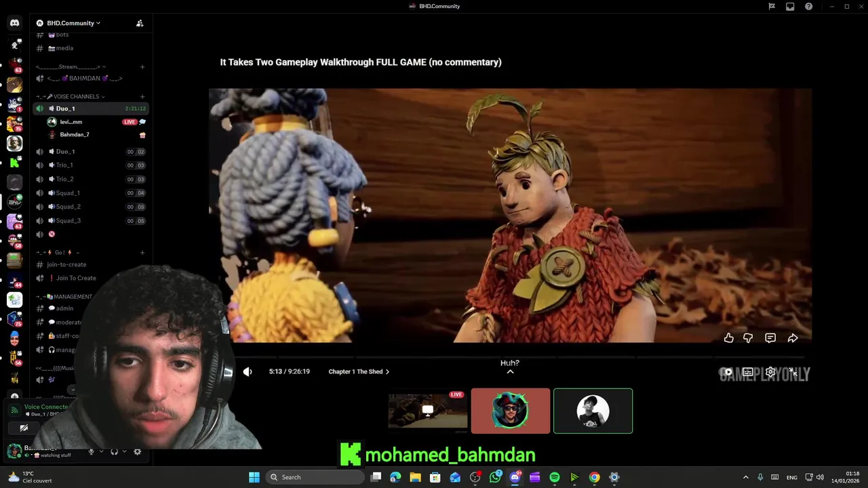Add a channel to the Go! category
Viewport: 868px width, 488px height.
point(142,252)
